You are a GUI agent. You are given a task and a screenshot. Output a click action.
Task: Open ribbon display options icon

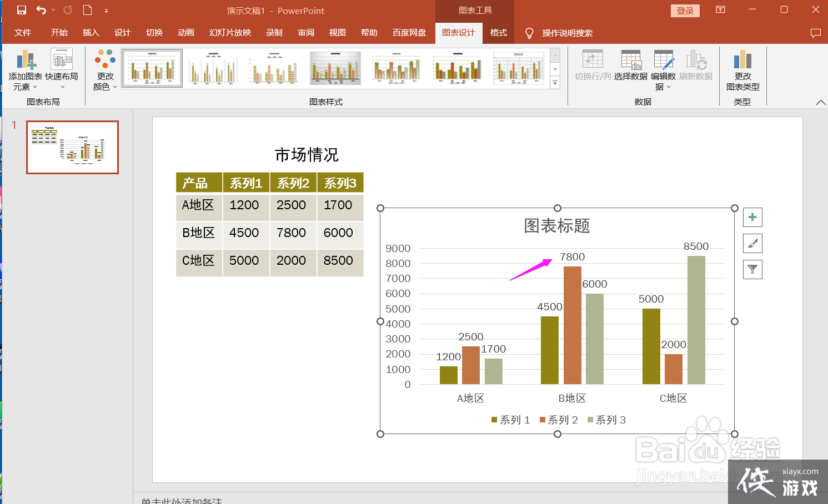pos(720,9)
